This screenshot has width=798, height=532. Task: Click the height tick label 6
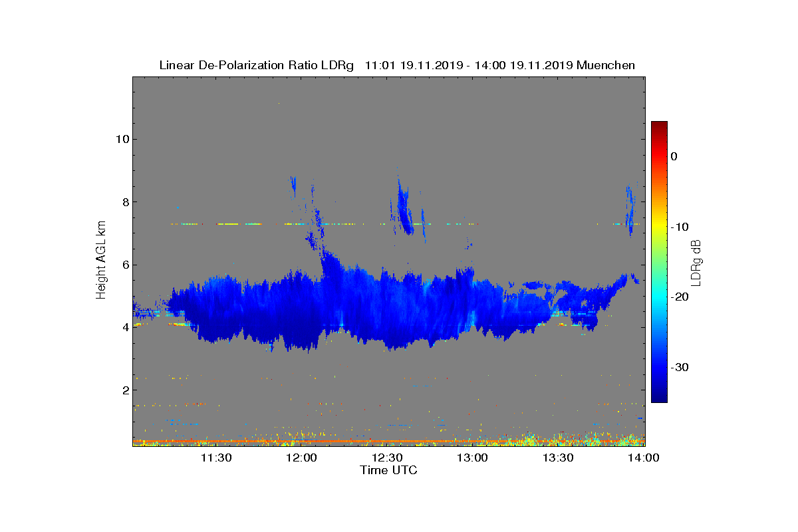125,265
